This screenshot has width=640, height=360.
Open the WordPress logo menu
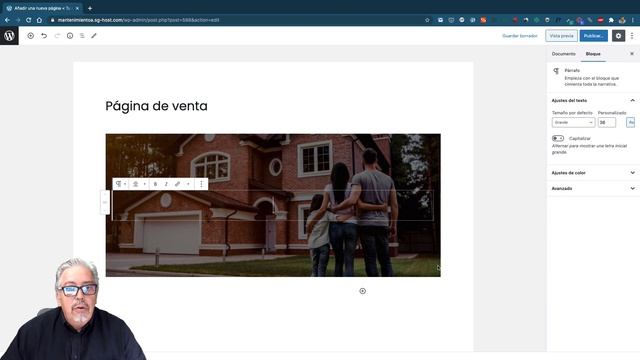(9, 36)
